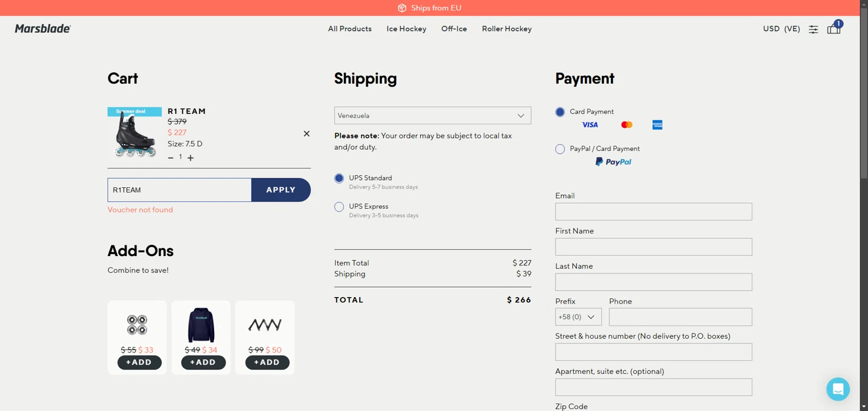Add the $50 add-on to cart
The image size is (868, 411).
pyautogui.click(x=267, y=362)
